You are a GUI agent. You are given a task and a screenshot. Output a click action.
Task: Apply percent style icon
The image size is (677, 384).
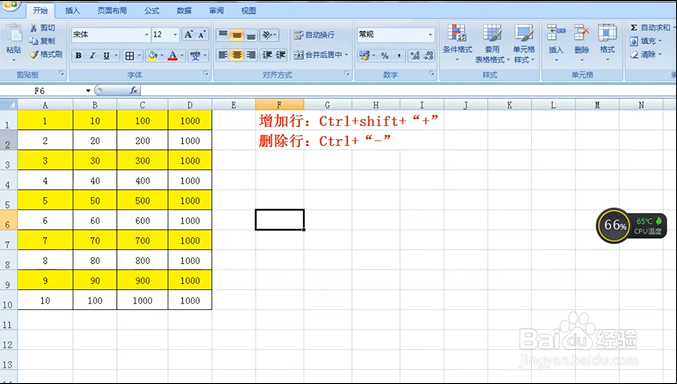click(x=385, y=55)
